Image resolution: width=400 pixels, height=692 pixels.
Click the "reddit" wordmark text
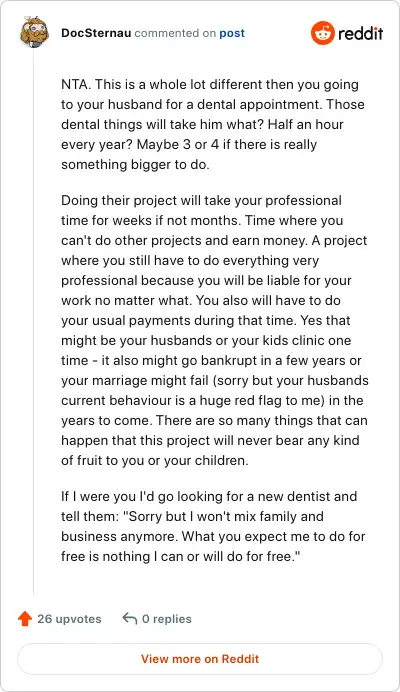pos(361,34)
